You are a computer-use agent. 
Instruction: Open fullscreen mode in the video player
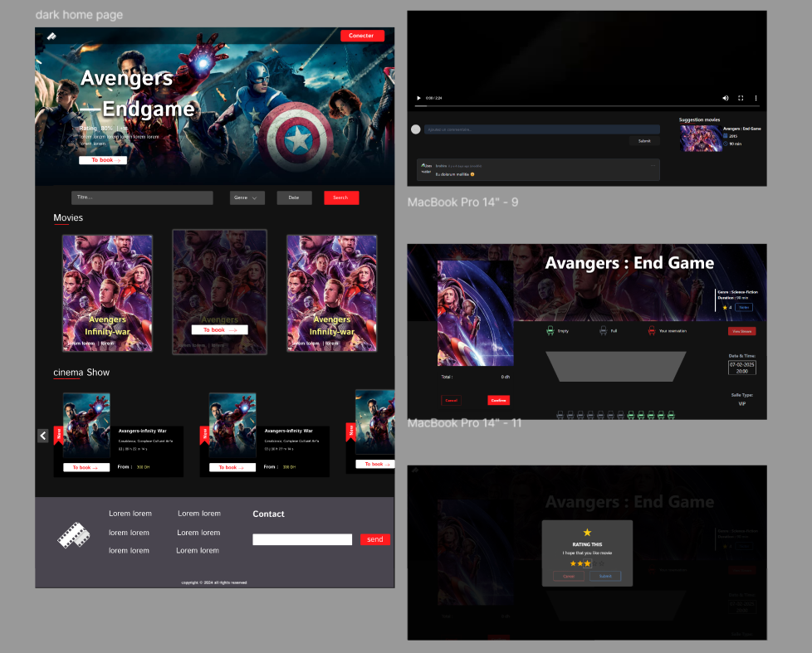click(741, 98)
